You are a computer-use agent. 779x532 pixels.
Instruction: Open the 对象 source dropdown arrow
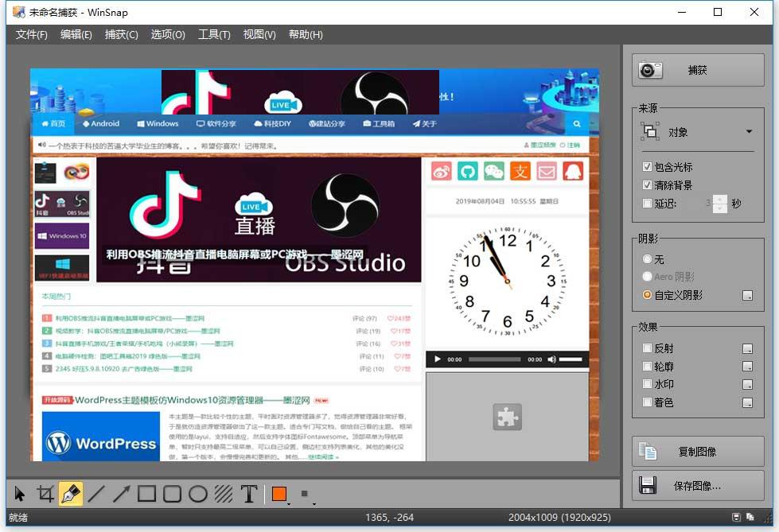click(x=749, y=132)
